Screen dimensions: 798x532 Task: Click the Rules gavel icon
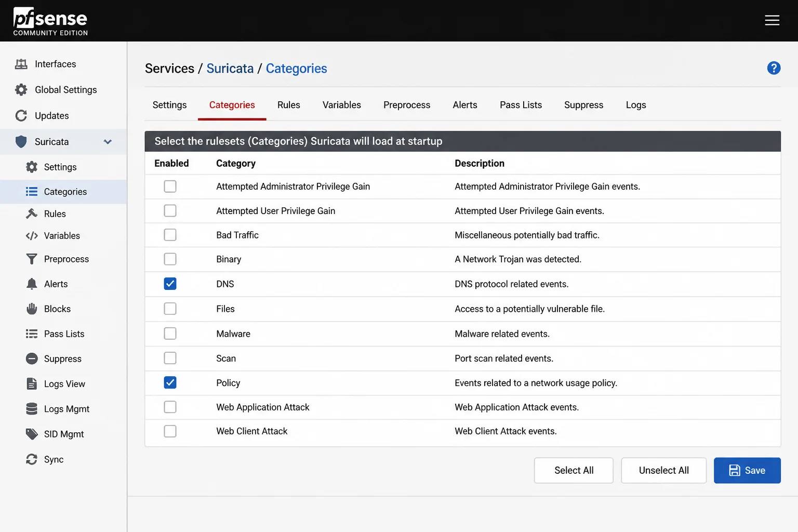pyautogui.click(x=32, y=214)
